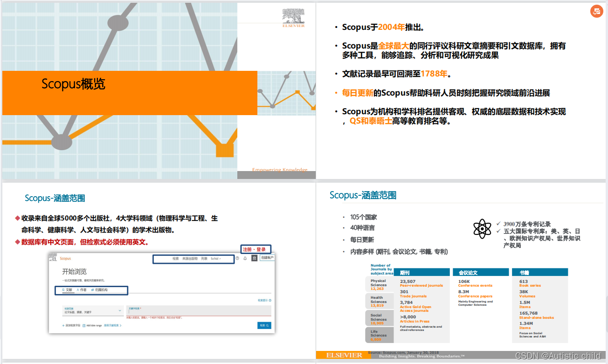Viewport: 608px width, 364px height.
Task: Click the bullet 105个国家
Action: coord(364,217)
